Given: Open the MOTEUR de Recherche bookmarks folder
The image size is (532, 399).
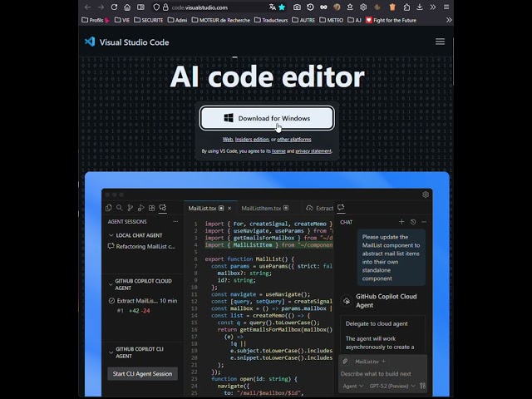Looking at the screenshot, I should (x=221, y=20).
